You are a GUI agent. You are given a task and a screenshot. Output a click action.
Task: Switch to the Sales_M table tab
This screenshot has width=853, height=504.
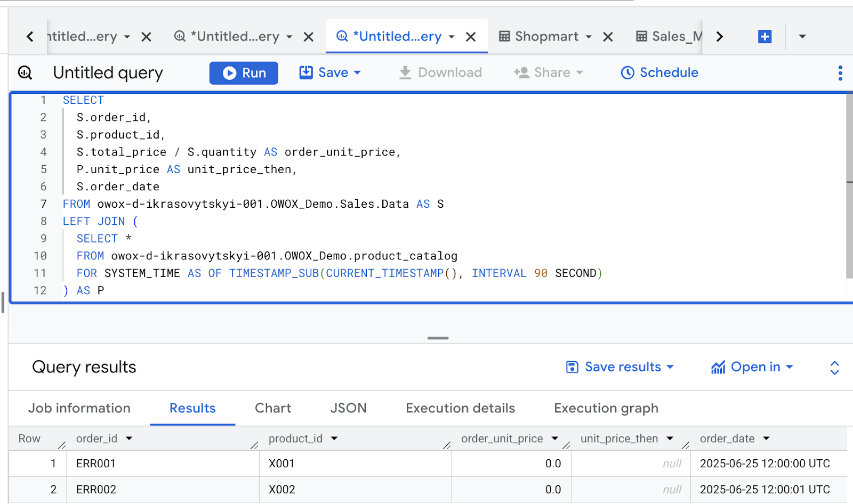click(x=669, y=36)
